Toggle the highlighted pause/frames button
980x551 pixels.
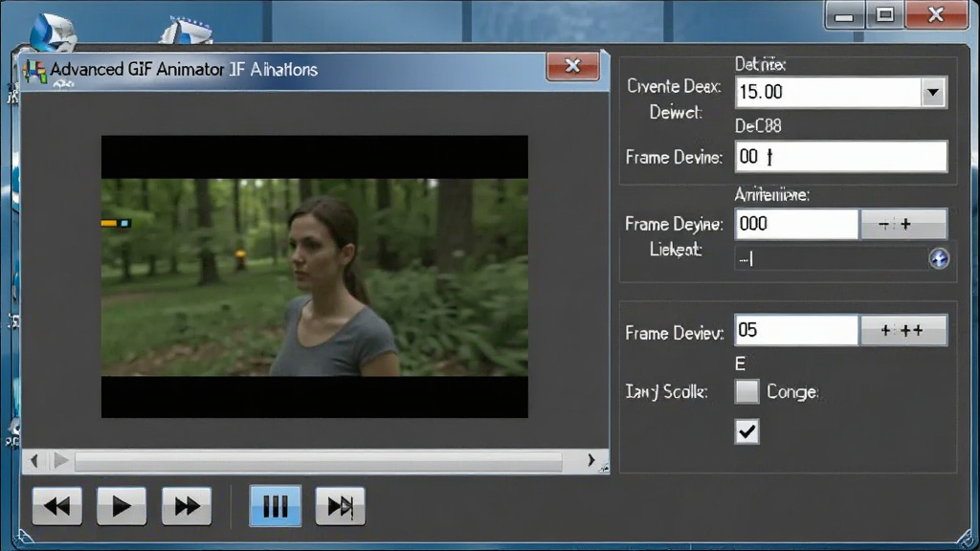point(275,505)
